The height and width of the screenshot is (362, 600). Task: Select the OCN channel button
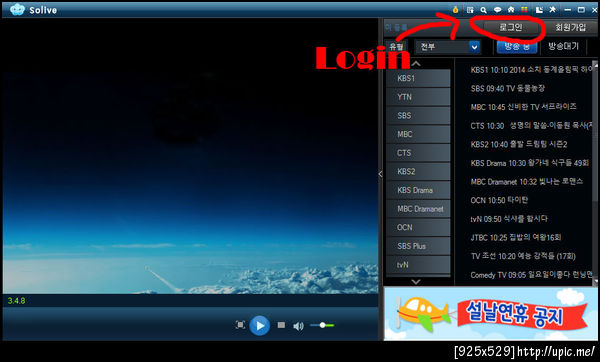coord(418,227)
